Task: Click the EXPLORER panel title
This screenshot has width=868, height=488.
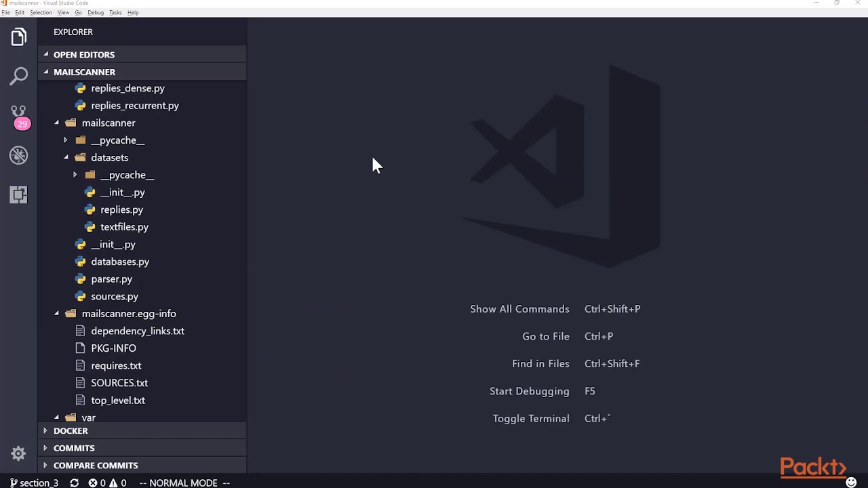Action: click(x=73, y=32)
